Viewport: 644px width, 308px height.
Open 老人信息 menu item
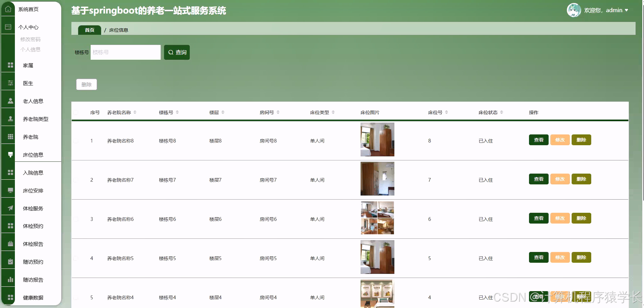click(x=33, y=101)
